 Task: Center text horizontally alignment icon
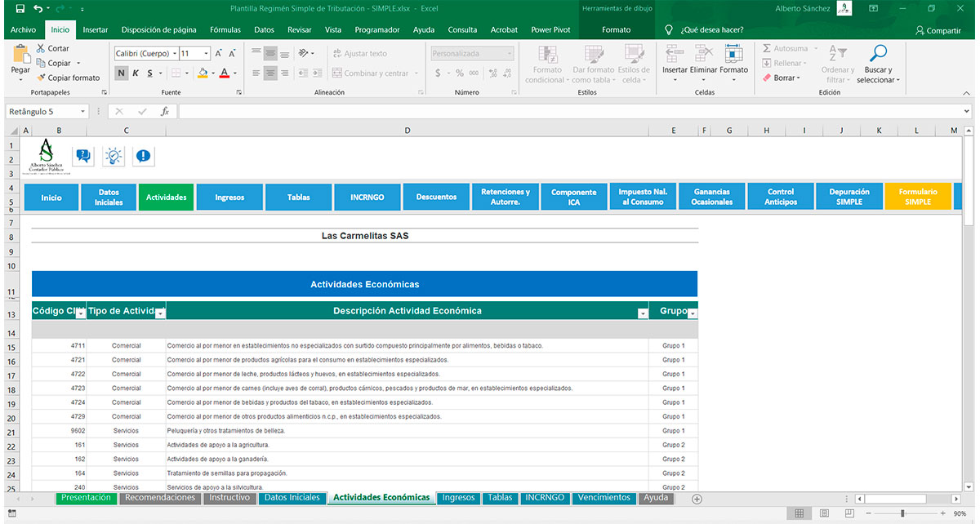(270, 73)
